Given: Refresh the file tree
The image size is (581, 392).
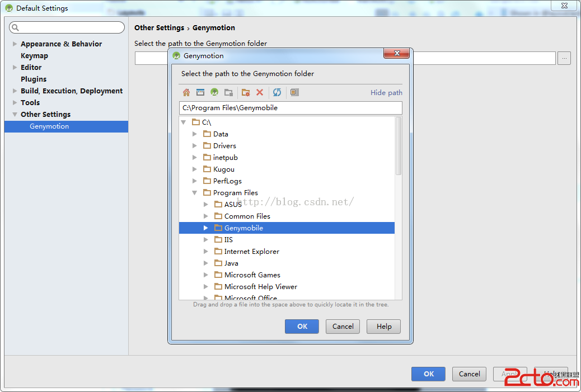Looking at the screenshot, I should click(277, 92).
